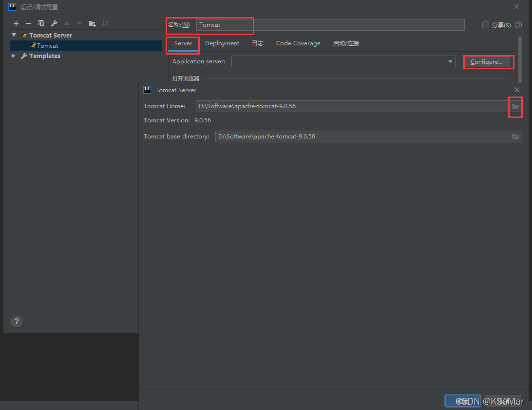The height and width of the screenshot is (410, 532).
Task: Click the Tomcat Version value 9.0.56
Action: click(x=203, y=120)
